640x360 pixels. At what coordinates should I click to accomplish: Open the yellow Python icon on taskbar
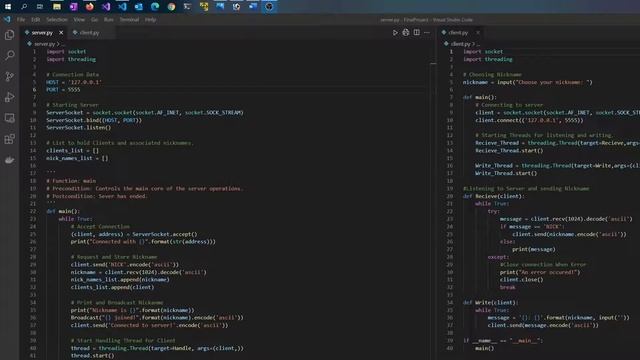pyautogui.click(x=204, y=7)
